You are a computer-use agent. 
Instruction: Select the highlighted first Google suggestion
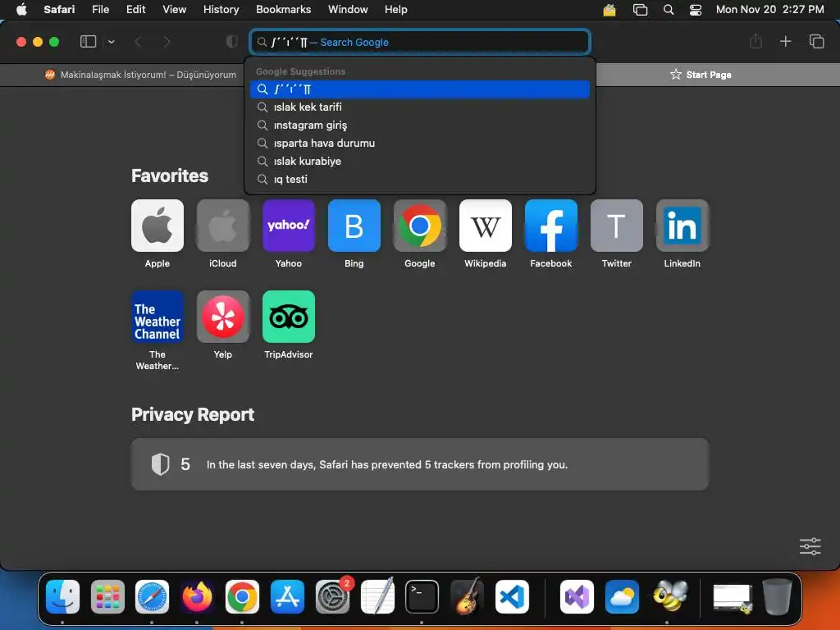420,89
